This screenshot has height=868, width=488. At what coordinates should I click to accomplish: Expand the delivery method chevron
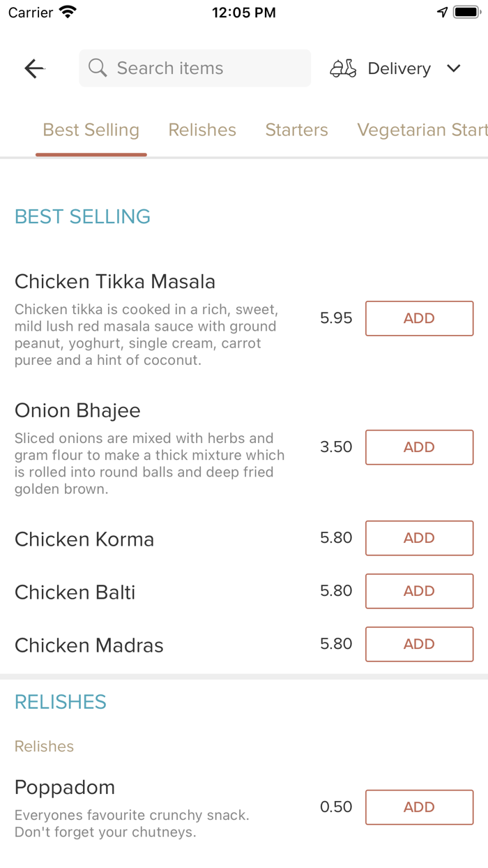pyautogui.click(x=454, y=68)
